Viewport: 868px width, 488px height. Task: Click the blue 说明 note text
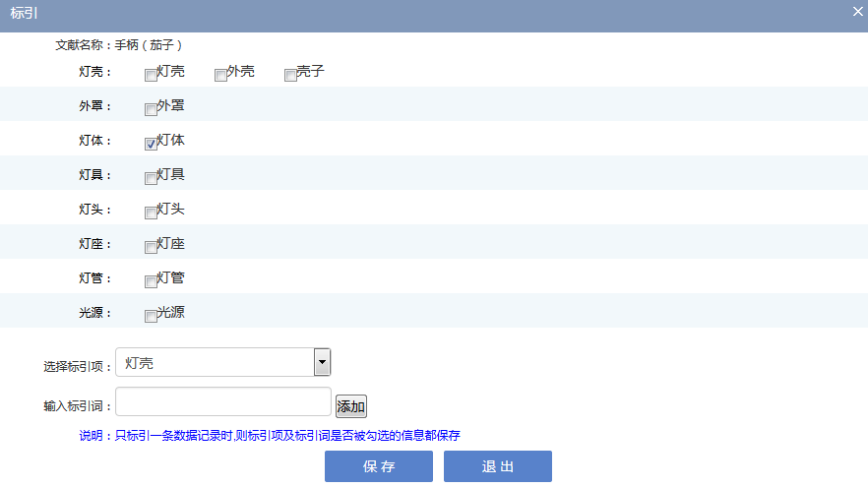pyautogui.click(x=269, y=435)
